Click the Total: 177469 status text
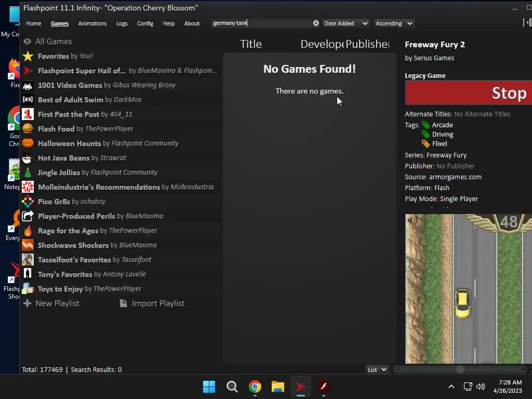 (x=42, y=370)
